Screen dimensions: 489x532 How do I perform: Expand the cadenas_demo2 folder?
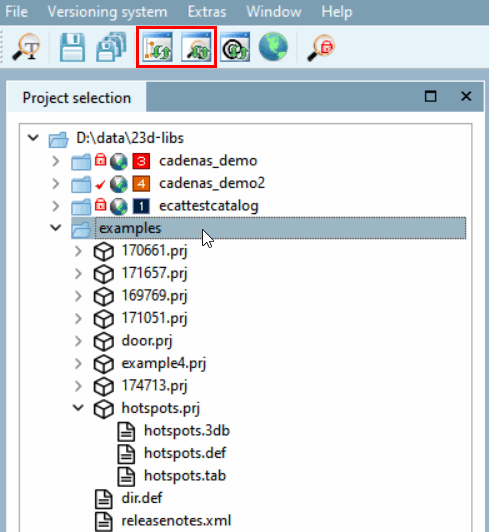pos(56,184)
